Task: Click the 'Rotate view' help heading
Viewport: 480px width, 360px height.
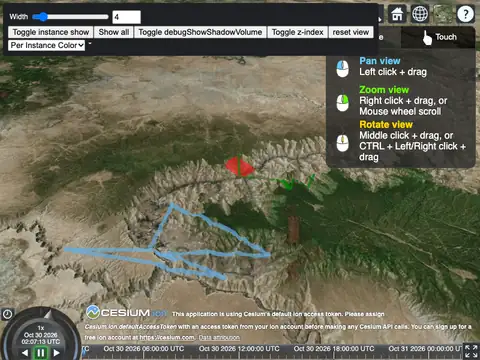Action: (x=386, y=125)
